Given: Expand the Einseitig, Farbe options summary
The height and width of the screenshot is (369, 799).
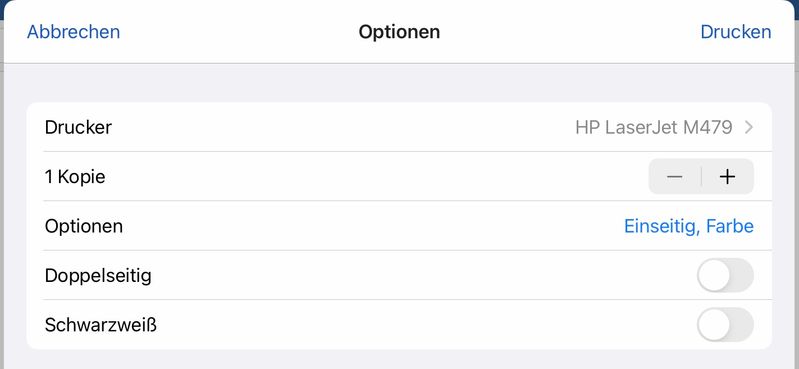Looking at the screenshot, I should [688, 226].
